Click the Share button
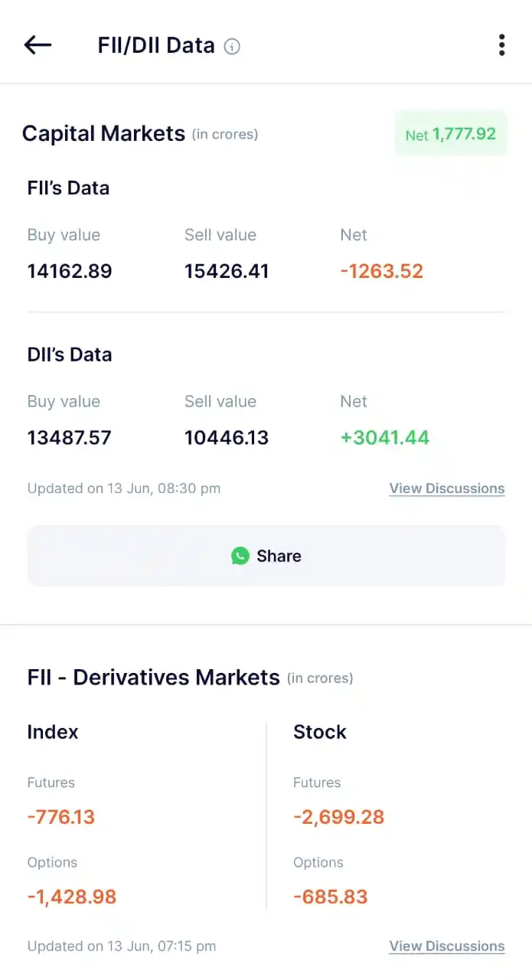The image size is (532, 980). (266, 556)
